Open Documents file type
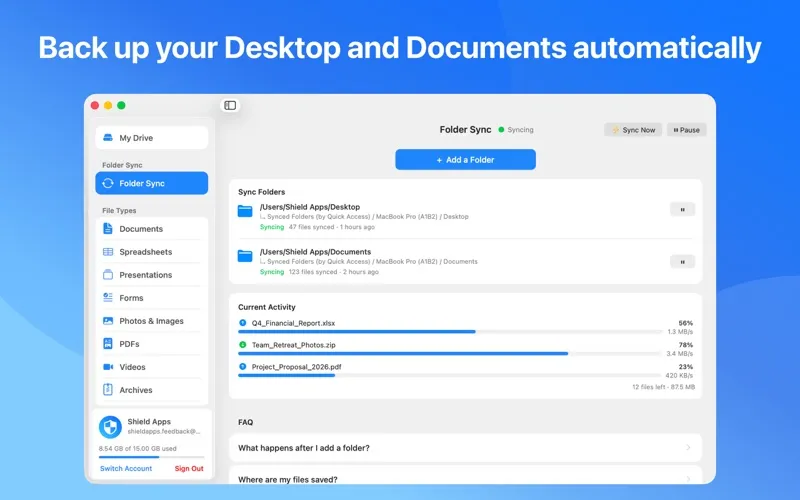The image size is (800, 500). tap(152, 229)
